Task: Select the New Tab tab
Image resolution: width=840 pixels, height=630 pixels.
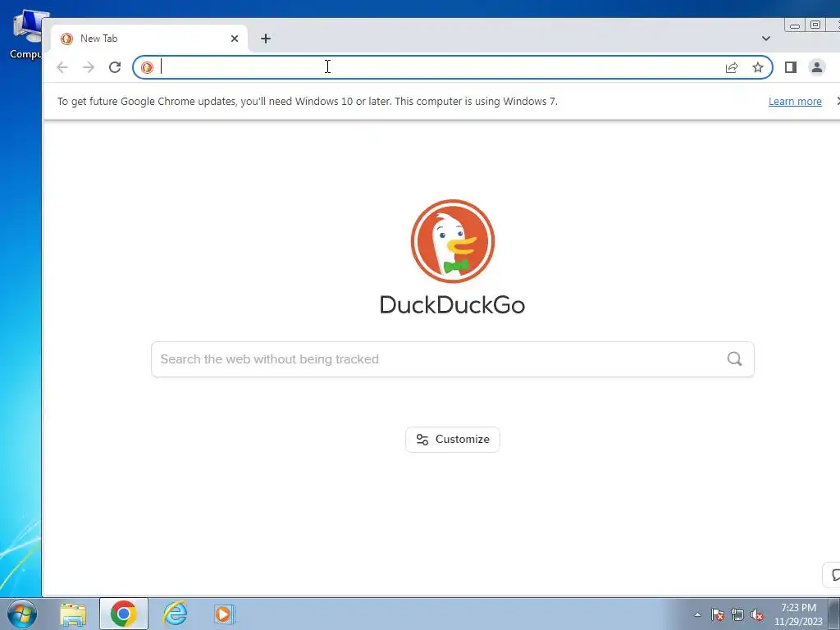Action: coord(150,39)
